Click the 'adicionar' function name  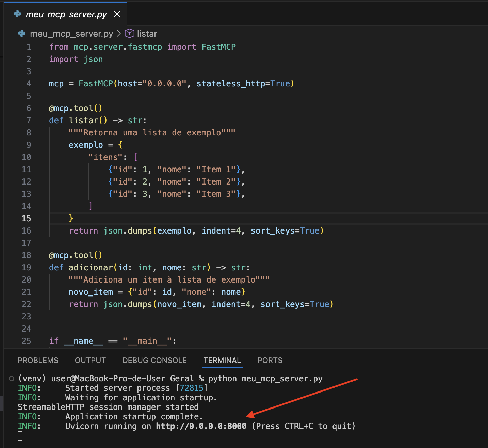tap(91, 268)
